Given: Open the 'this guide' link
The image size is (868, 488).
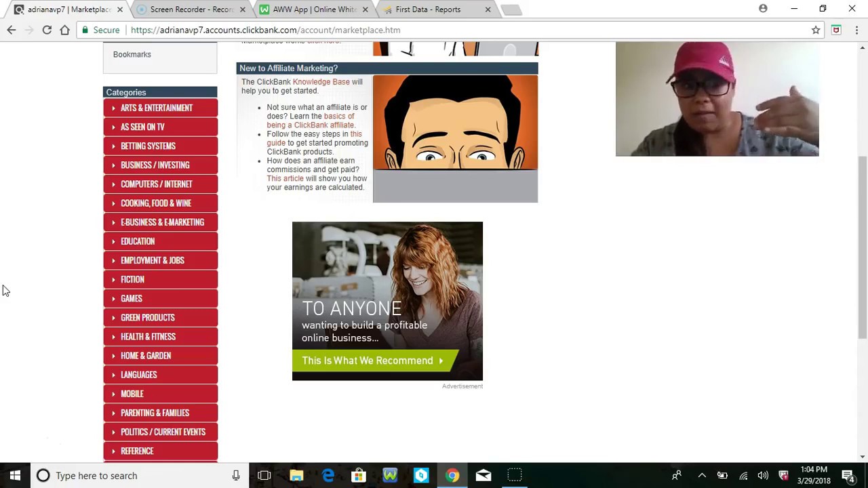Looking at the screenshot, I should pos(314,138).
